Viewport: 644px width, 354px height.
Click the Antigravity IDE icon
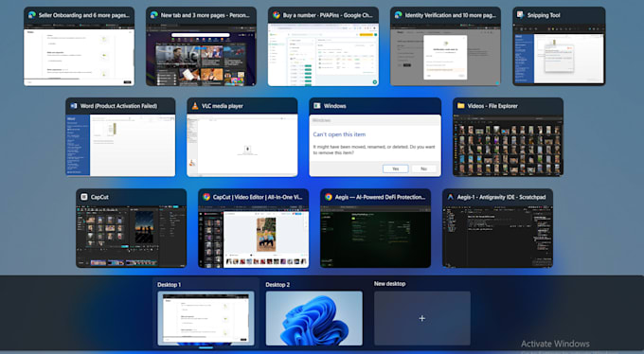451,197
